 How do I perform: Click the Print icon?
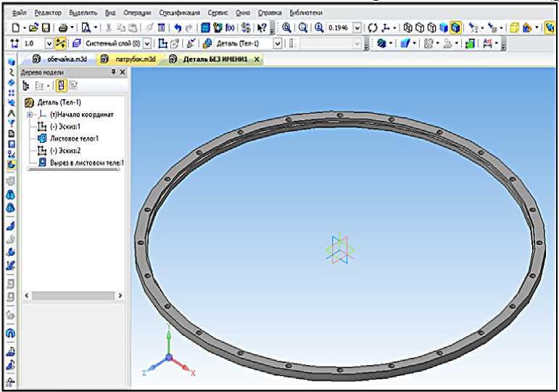tap(63, 28)
